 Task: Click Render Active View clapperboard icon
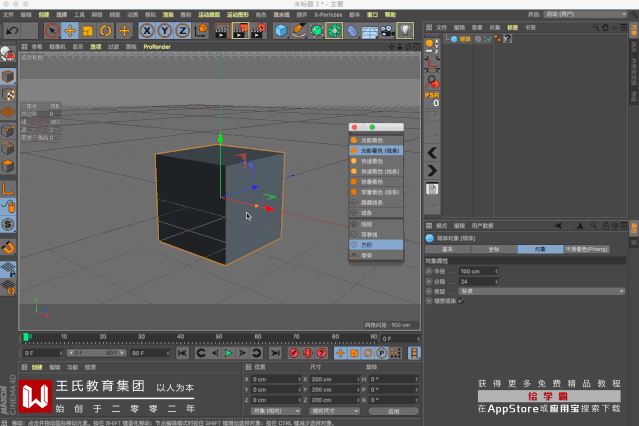[x=221, y=31]
